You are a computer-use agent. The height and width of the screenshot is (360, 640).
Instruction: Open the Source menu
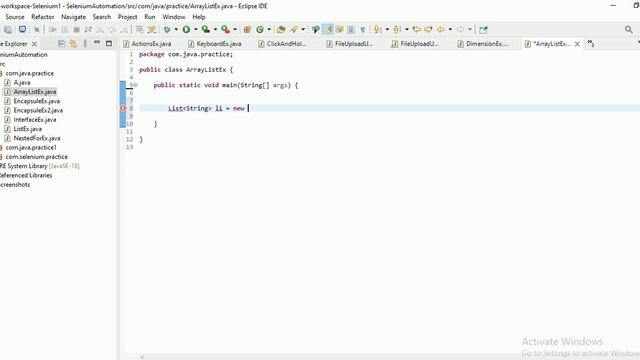coord(15,17)
